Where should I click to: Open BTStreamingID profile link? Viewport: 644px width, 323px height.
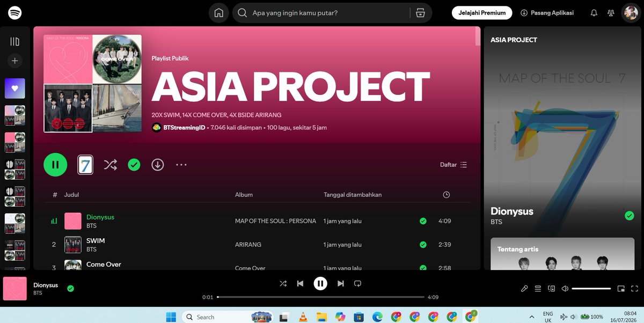pyautogui.click(x=184, y=128)
